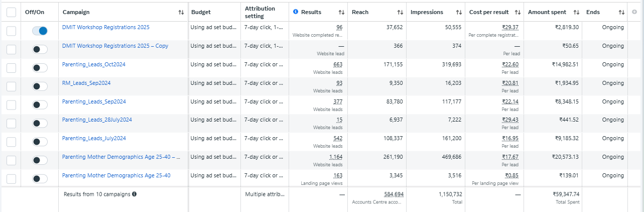Check Parenting_Leads_July2024 row checkbox
Screen dimensions: 644x212
12,142
